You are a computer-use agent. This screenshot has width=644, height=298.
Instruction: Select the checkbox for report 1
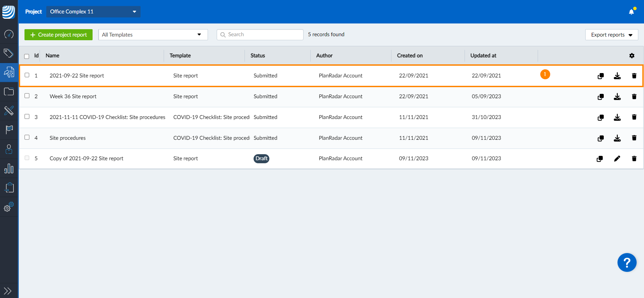27,75
